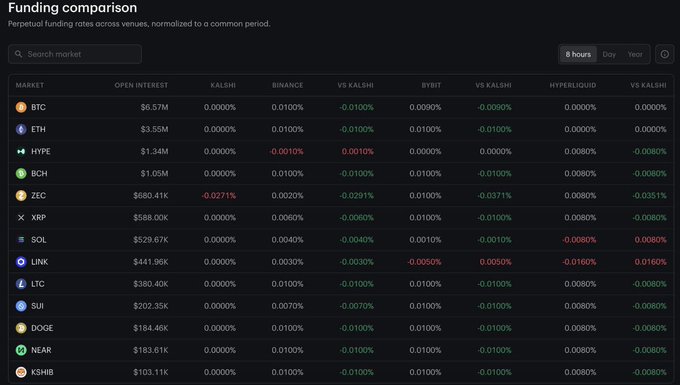Click ZEC Binance vs Kalshi -0.0291%

coord(356,196)
